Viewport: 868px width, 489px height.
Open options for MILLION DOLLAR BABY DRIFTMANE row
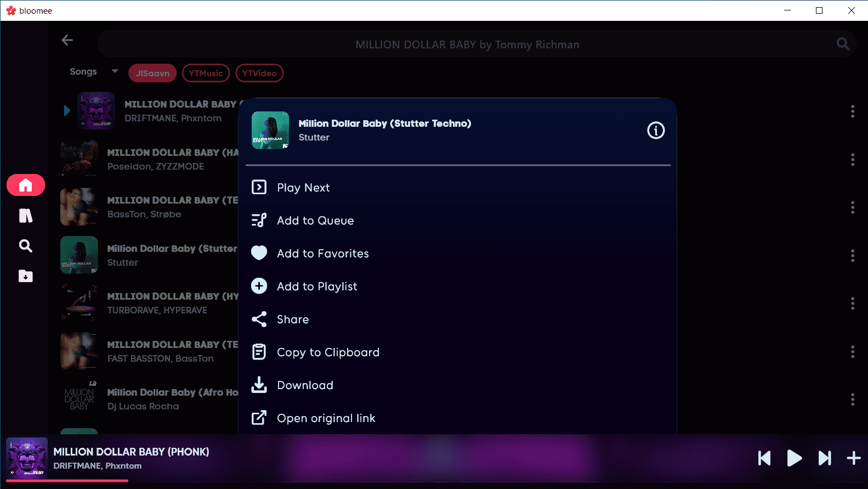[853, 111]
